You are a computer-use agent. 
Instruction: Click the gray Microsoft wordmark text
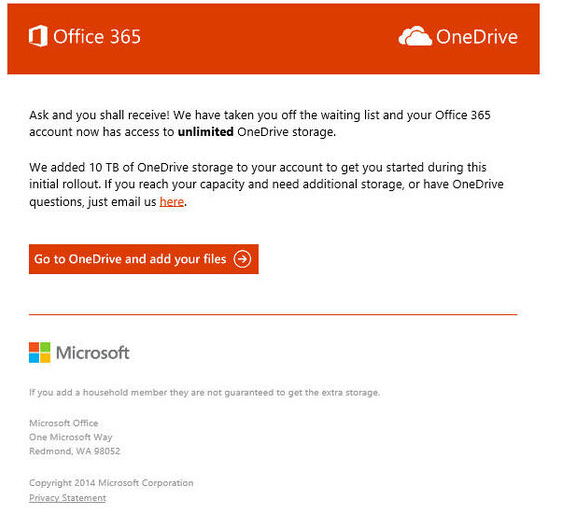pyautogui.click(x=92, y=353)
